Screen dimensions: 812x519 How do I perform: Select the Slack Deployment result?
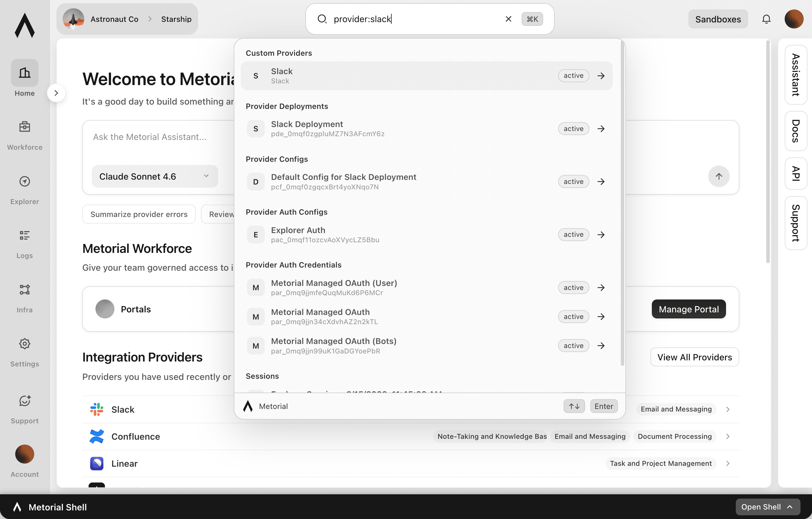click(426, 129)
